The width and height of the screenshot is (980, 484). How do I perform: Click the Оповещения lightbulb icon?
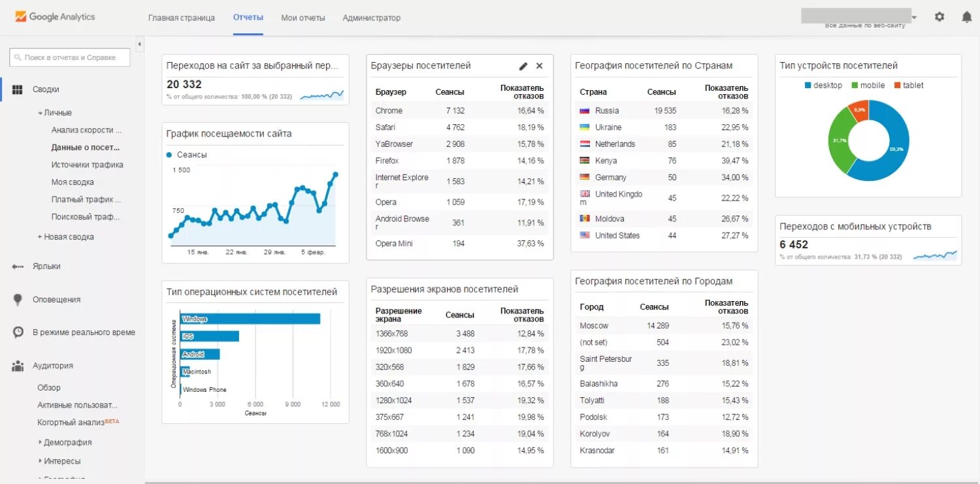tap(18, 300)
